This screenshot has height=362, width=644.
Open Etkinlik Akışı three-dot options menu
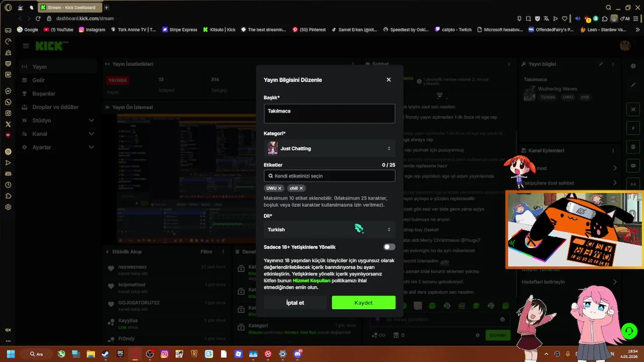(223, 251)
